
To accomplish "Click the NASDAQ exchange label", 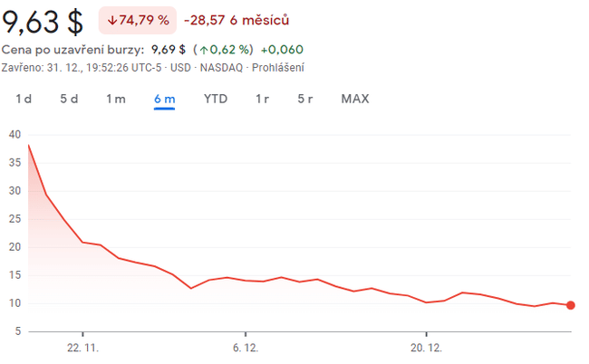I will [223, 67].
